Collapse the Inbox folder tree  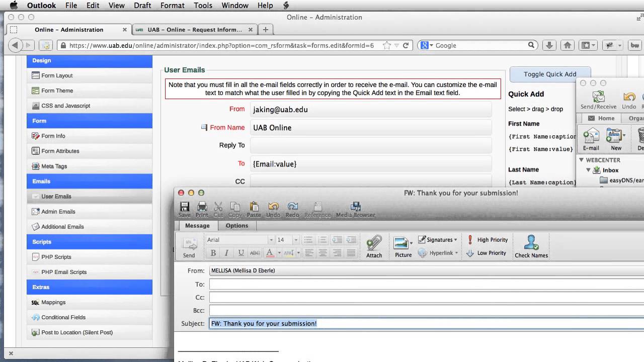(x=589, y=170)
